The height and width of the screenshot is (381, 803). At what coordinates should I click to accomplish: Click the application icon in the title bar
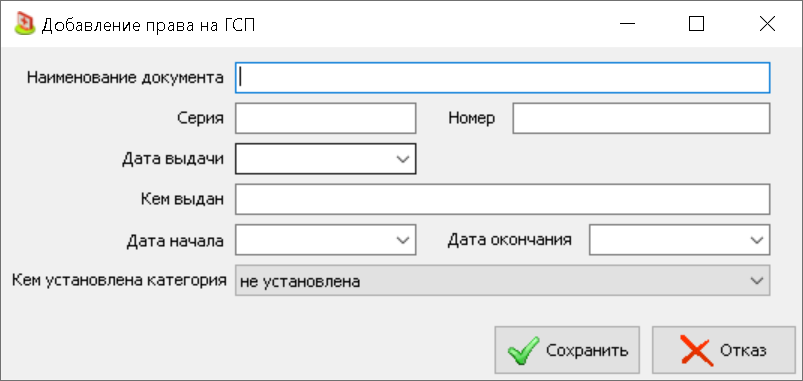(x=24, y=24)
